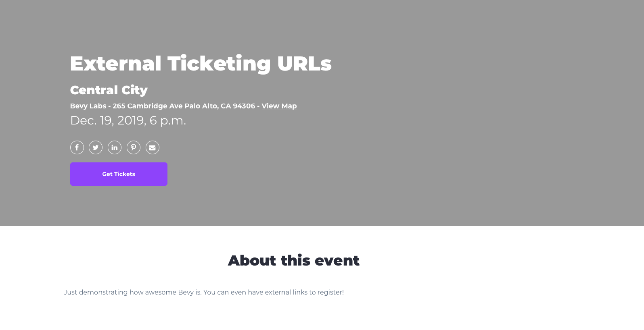
Task: Share the event on Facebook
Action: point(77,147)
